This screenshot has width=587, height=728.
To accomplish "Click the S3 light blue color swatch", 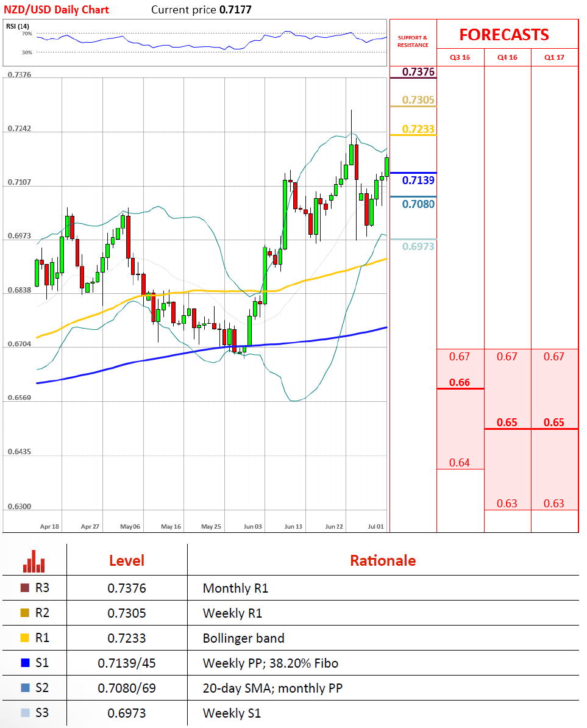I will point(25,713).
